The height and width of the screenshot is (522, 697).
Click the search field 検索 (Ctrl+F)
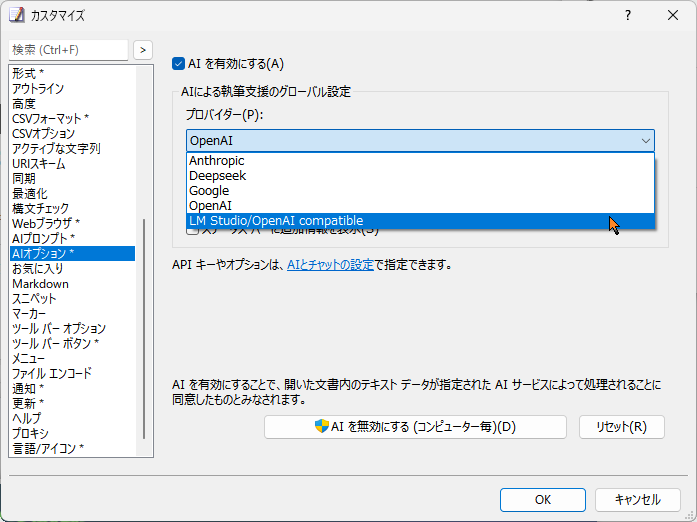tap(68, 50)
